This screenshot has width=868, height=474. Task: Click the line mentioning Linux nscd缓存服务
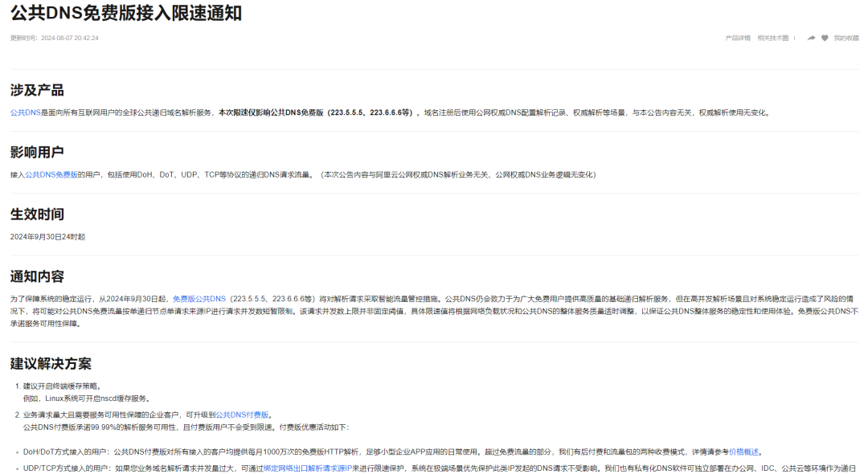[x=87, y=398]
